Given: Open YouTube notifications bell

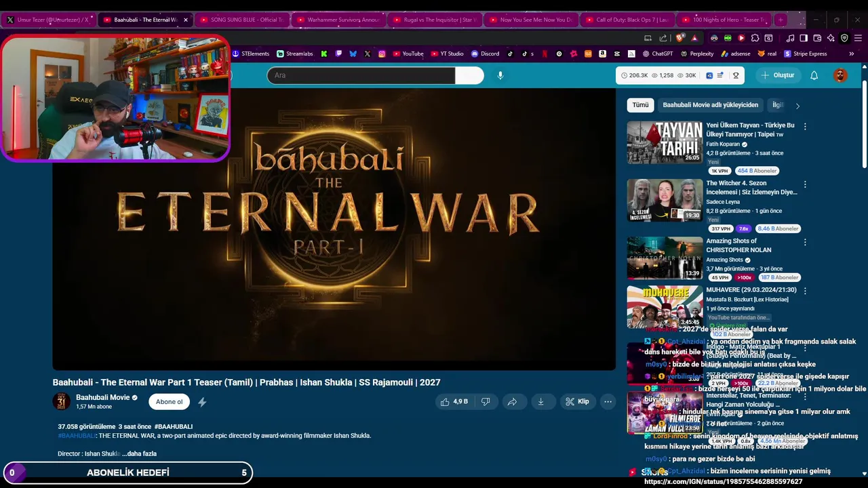Looking at the screenshot, I should tap(814, 75).
